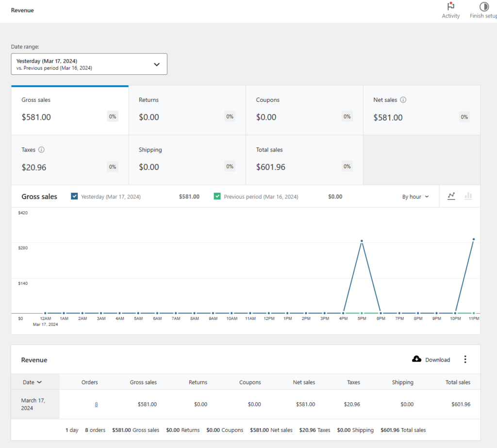Image resolution: width=497 pixels, height=448 pixels.
Task: Uncheck the Previous period (Mar 16, 2024) checkbox
Action: point(217,197)
